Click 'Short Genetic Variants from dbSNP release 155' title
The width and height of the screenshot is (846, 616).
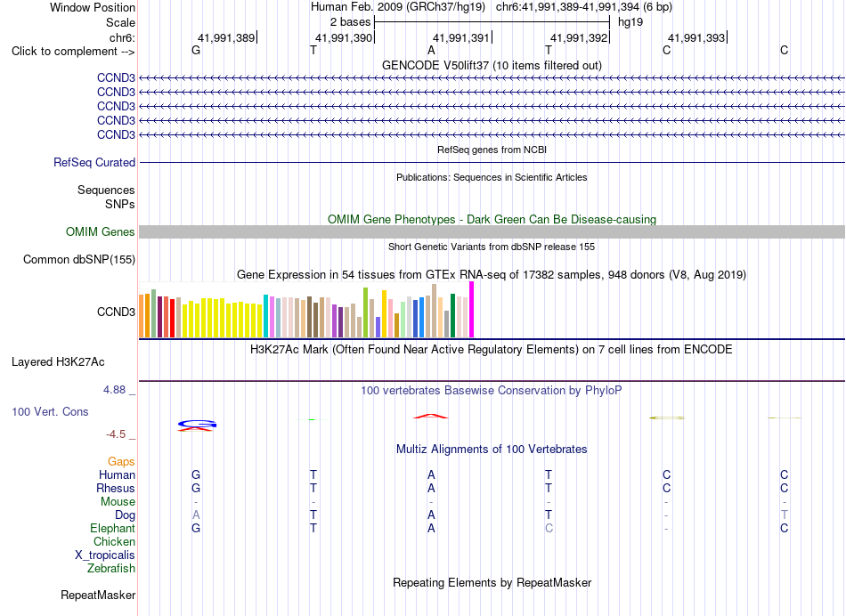492,247
